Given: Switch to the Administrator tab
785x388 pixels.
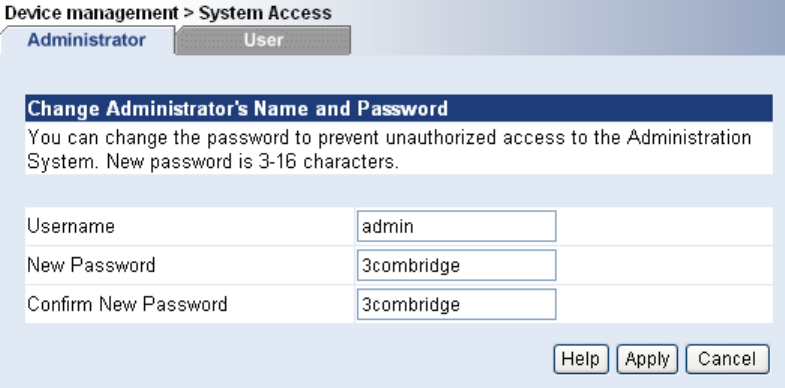Looking at the screenshot, I should click(x=87, y=40).
